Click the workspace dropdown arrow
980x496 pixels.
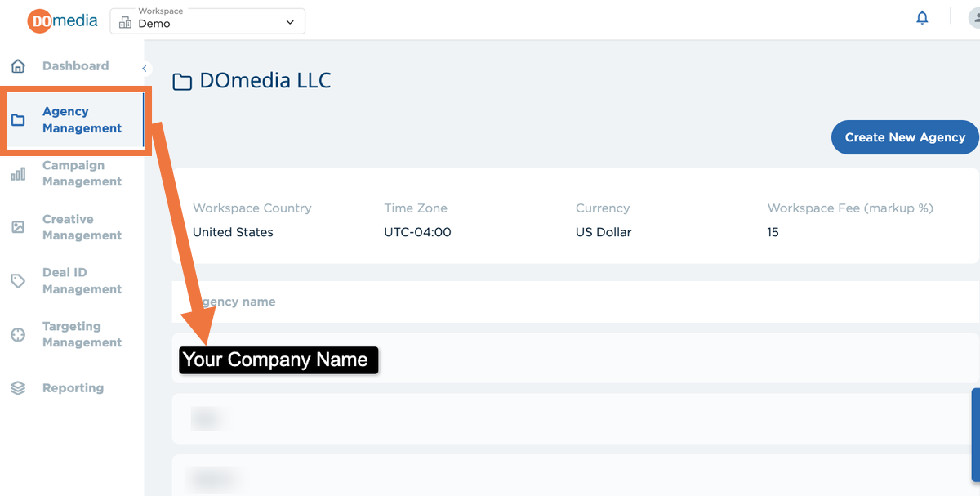pos(290,23)
